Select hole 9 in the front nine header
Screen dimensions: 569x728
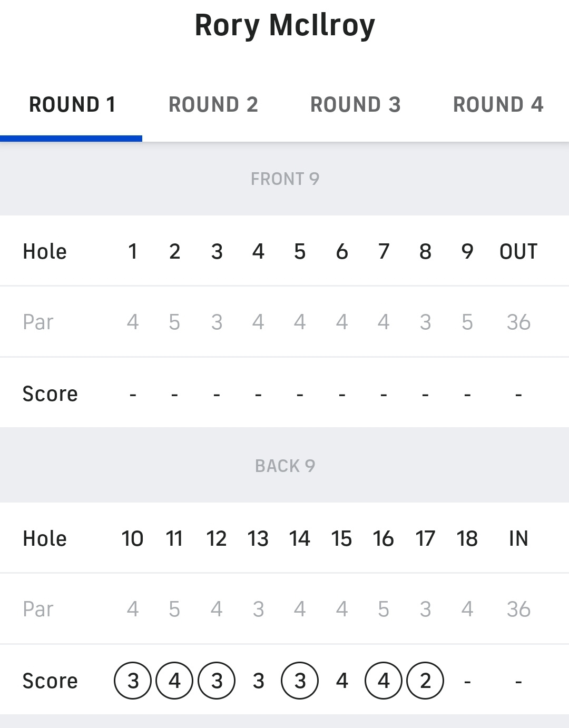[x=467, y=251]
